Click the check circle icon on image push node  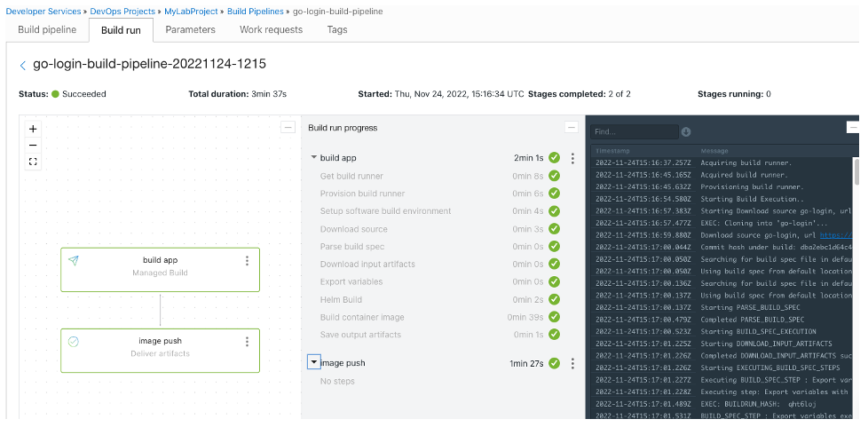pyautogui.click(x=73, y=342)
